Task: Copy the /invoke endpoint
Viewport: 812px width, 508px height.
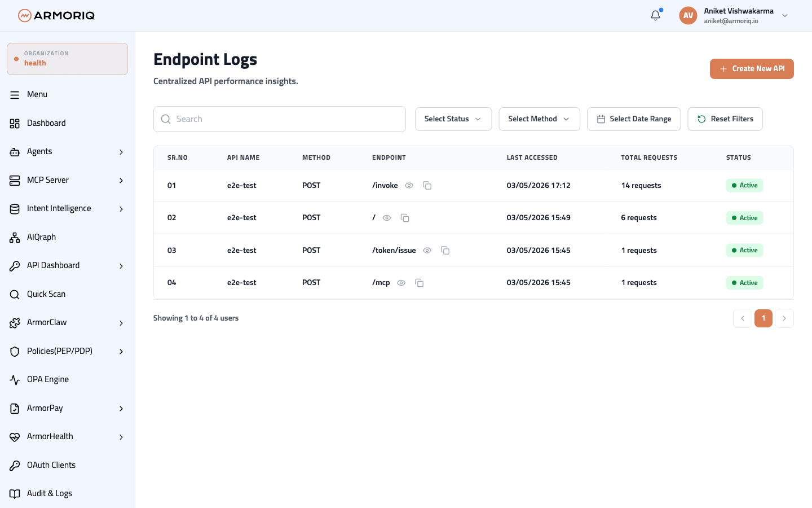Action: 427,186
